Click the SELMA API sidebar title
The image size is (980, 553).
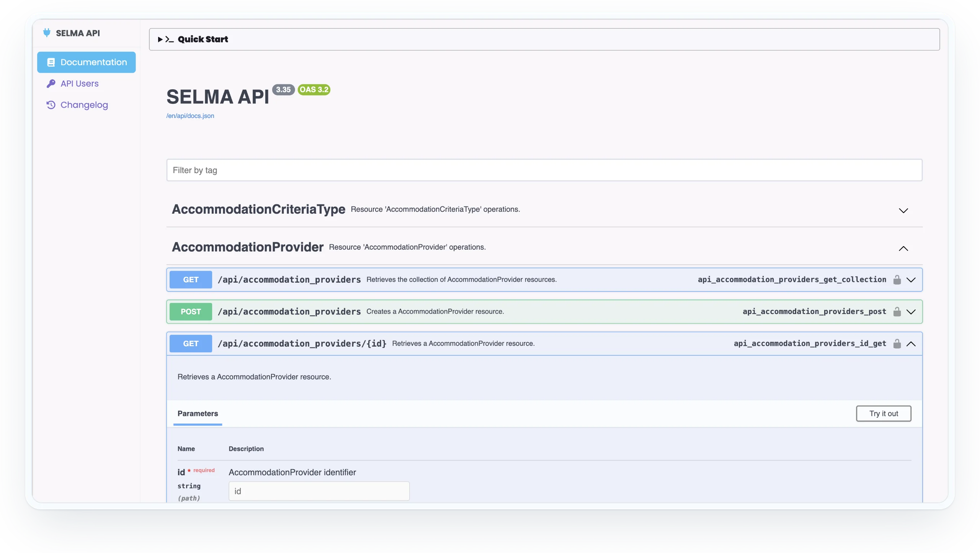coord(78,33)
